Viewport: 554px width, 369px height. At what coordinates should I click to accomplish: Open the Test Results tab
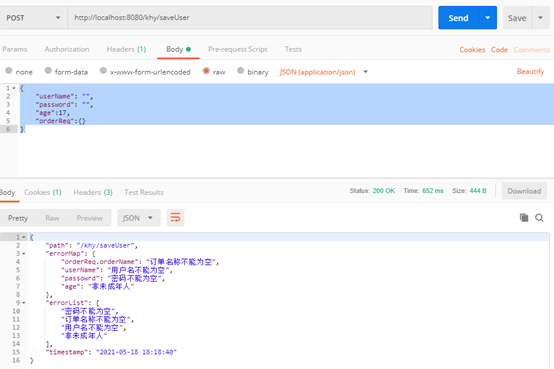[144, 192]
